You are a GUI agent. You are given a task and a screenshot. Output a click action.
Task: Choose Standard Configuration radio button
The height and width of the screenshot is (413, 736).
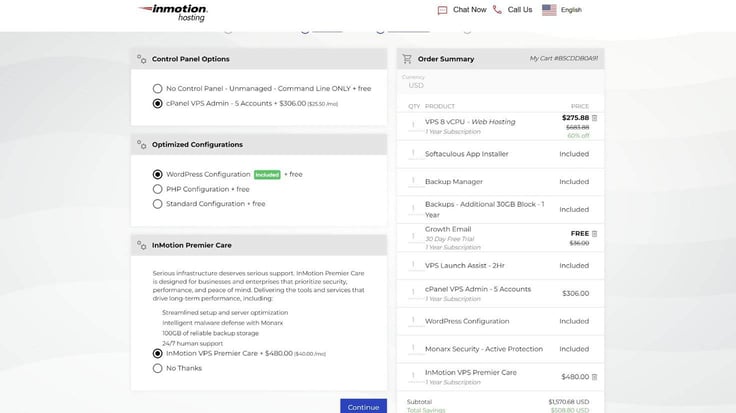[157, 204]
